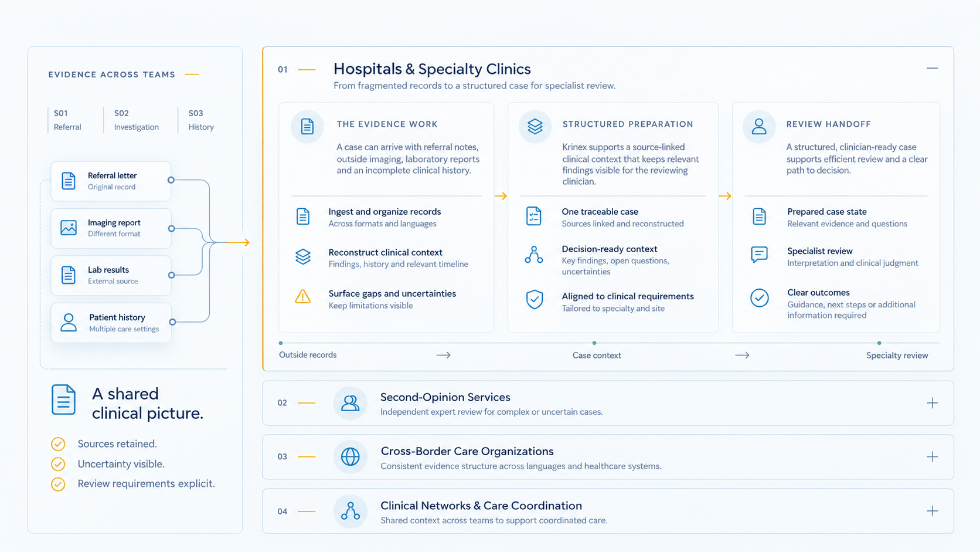Click the Referral letter connector node
The image size is (980, 552).
pos(171,180)
